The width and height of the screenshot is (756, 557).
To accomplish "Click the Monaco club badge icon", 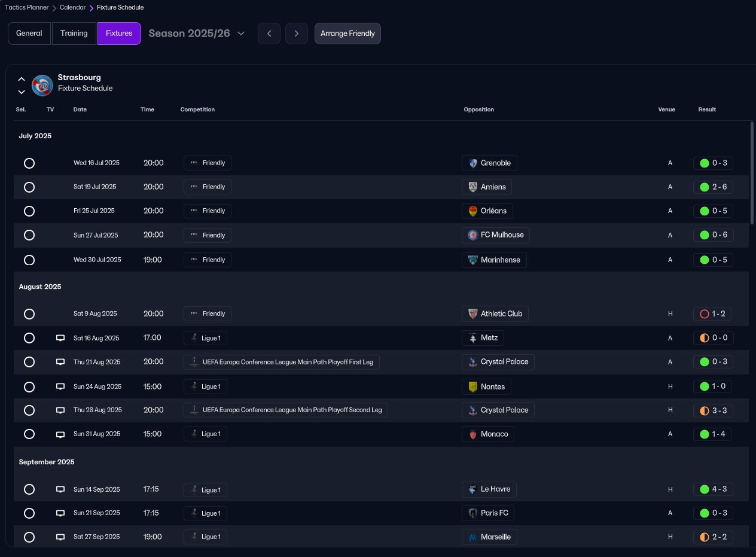I will pyautogui.click(x=472, y=434).
